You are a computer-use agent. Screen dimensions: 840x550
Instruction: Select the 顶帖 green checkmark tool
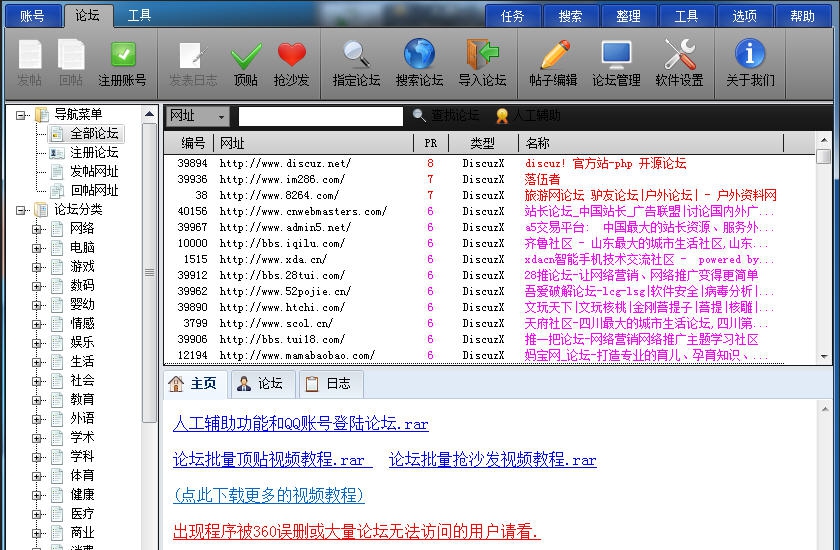(x=246, y=63)
